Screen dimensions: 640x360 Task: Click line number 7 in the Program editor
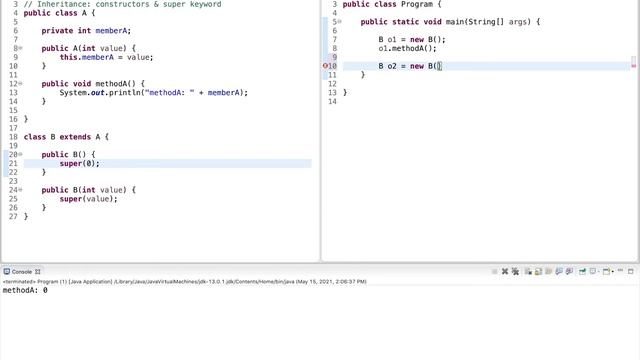(x=335, y=40)
